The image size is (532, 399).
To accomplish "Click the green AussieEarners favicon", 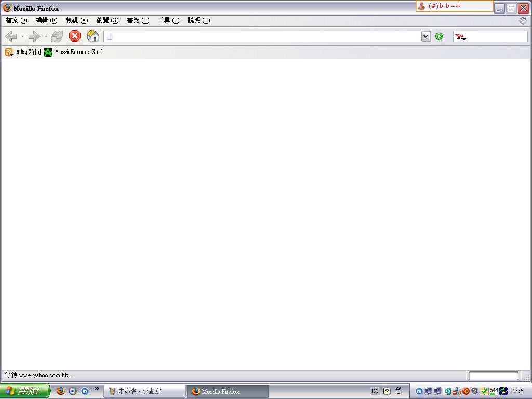I will point(48,52).
